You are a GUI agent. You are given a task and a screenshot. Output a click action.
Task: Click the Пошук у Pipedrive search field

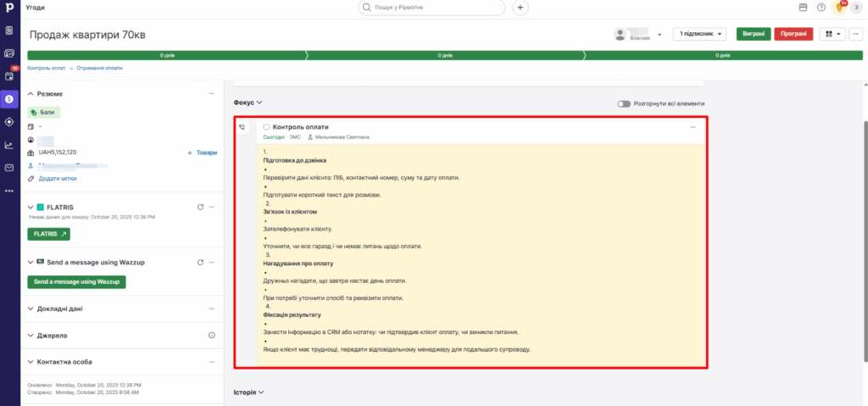point(431,8)
